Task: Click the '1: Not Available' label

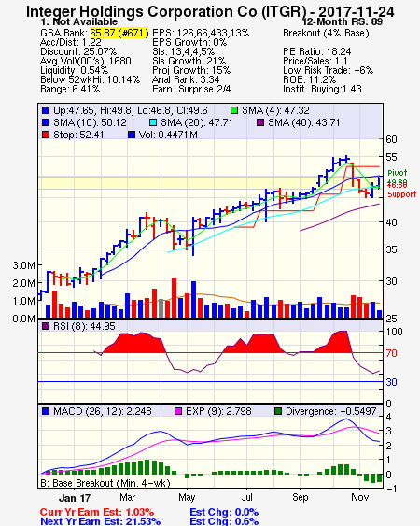Action: pyautogui.click(x=79, y=21)
